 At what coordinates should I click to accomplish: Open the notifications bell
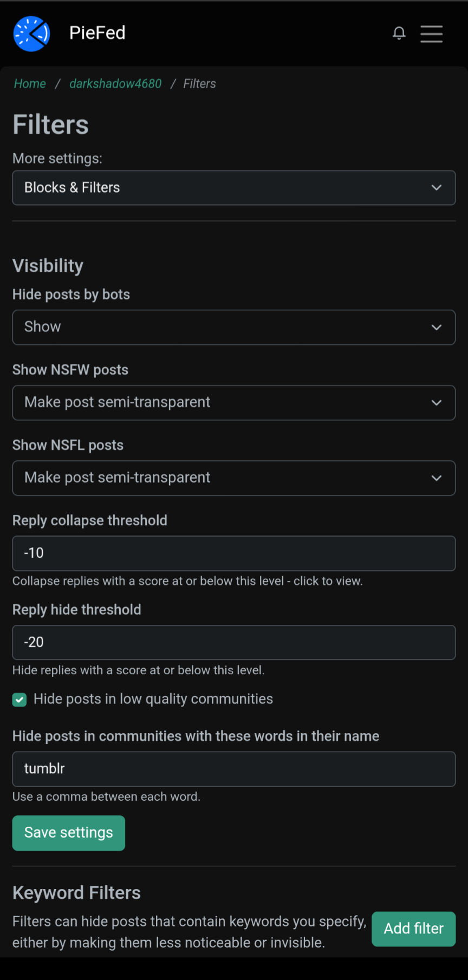tap(399, 34)
